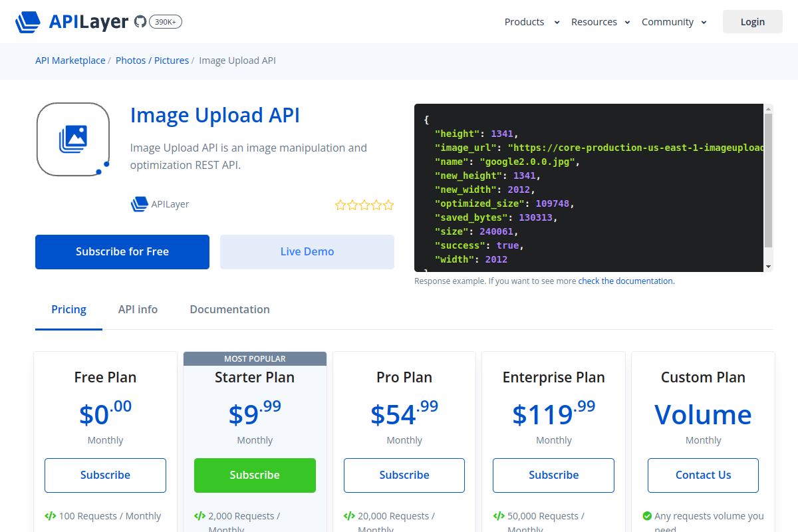Rate four stars on the rating
This screenshot has width=798, height=532.
point(376,205)
